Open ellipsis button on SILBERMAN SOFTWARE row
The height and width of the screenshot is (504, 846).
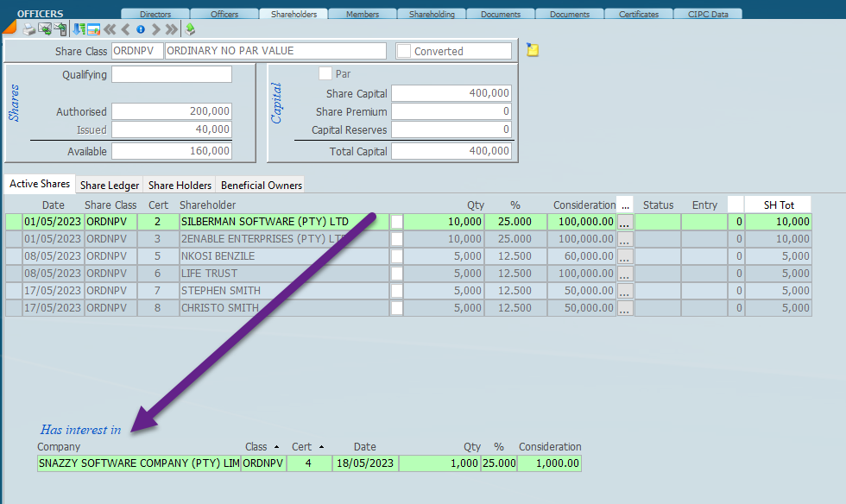click(625, 222)
